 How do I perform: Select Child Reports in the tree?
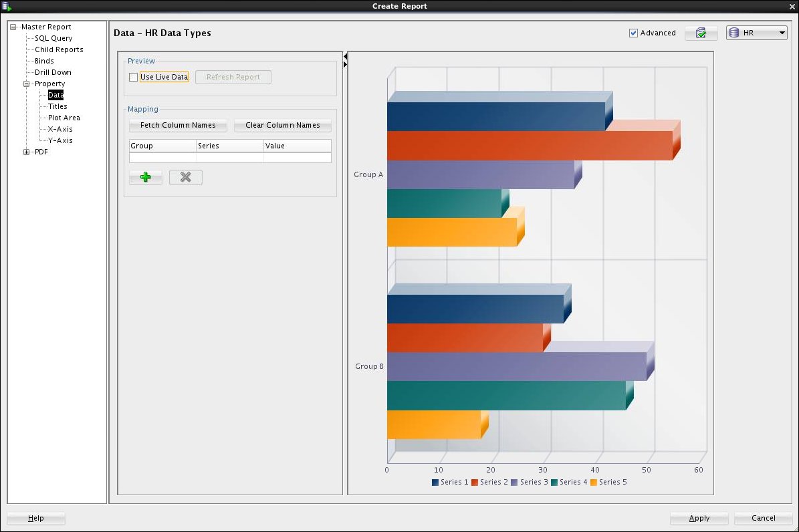coord(59,49)
